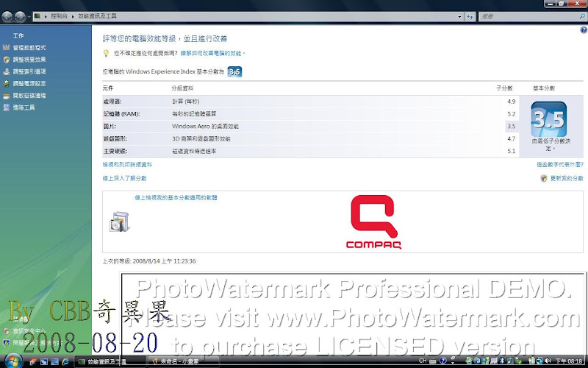Click the network tray icon
This screenshot has width=588, height=368.
tap(539, 361)
